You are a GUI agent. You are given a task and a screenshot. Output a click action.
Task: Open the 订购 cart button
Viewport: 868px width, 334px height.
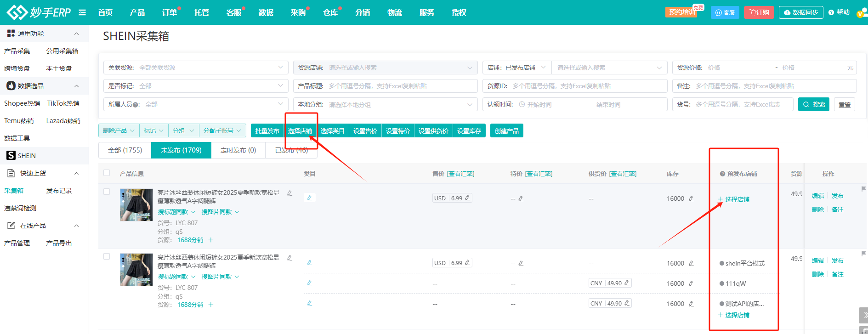click(x=759, y=12)
